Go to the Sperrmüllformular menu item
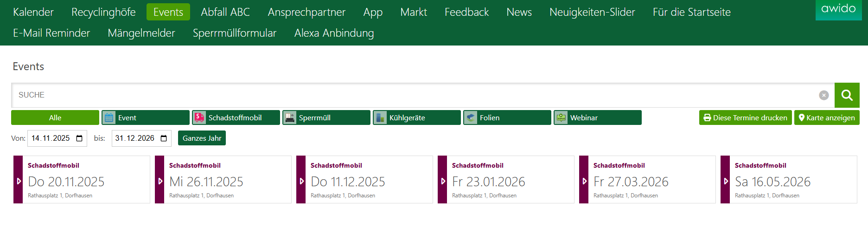868x248 pixels. [234, 33]
